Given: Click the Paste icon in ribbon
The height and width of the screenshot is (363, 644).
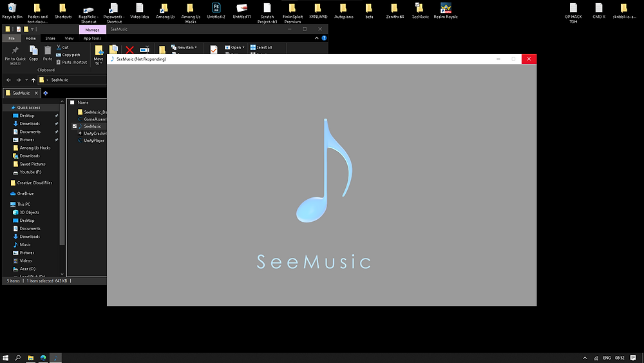Looking at the screenshot, I should click(x=48, y=54).
